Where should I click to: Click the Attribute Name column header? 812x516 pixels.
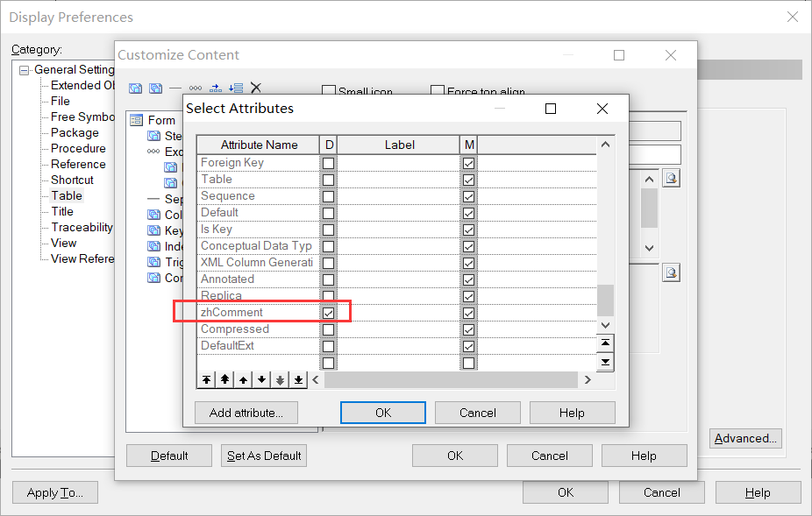[259, 145]
